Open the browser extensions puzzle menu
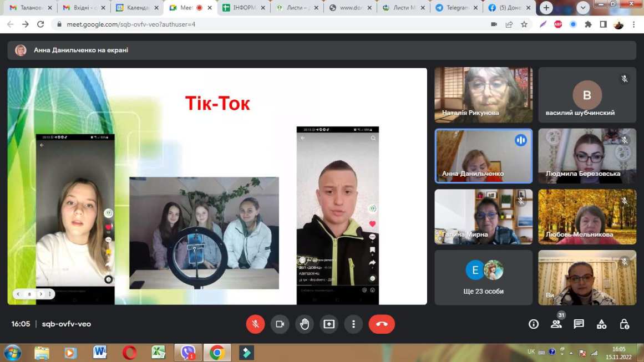644x362 pixels. (588, 24)
